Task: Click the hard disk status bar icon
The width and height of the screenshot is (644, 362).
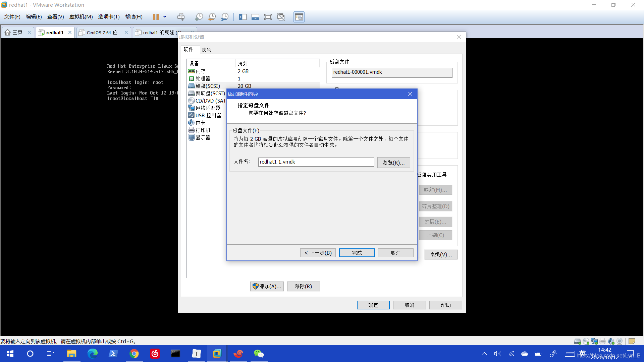Action: pyautogui.click(x=577, y=341)
